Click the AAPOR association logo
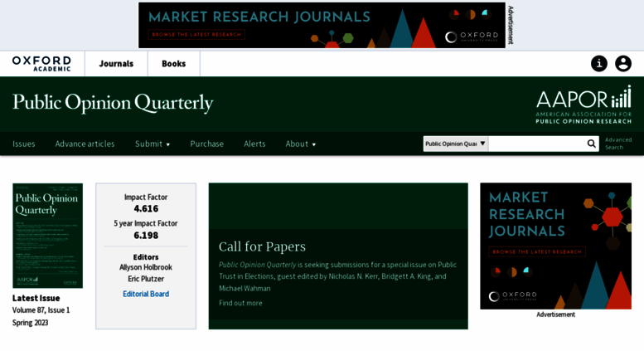 click(583, 105)
